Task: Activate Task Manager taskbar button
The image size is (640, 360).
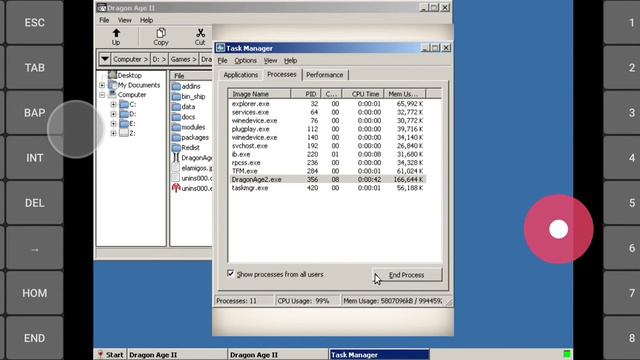Action: [x=379, y=355]
